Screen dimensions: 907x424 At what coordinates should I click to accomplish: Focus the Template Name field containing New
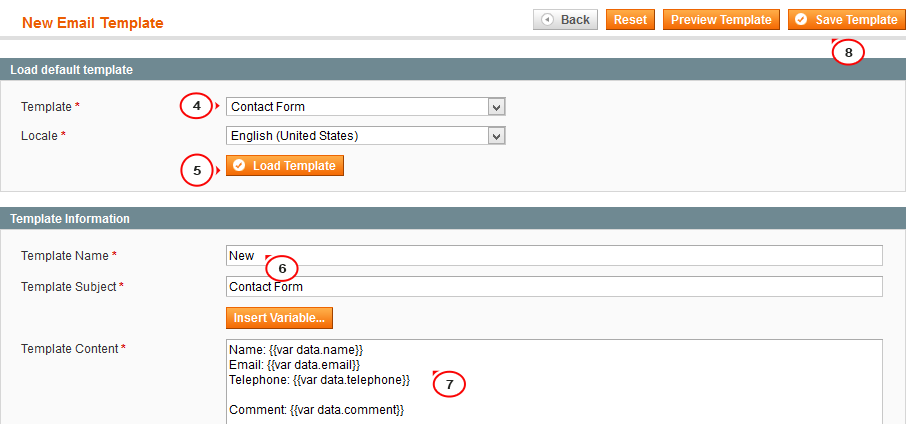[x=554, y=256]
